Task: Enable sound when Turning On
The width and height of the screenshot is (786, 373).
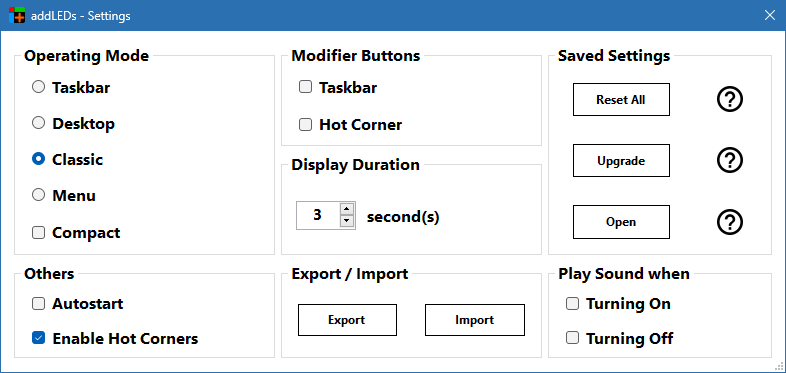Action: pyautogui.click(x=572, y=303)
